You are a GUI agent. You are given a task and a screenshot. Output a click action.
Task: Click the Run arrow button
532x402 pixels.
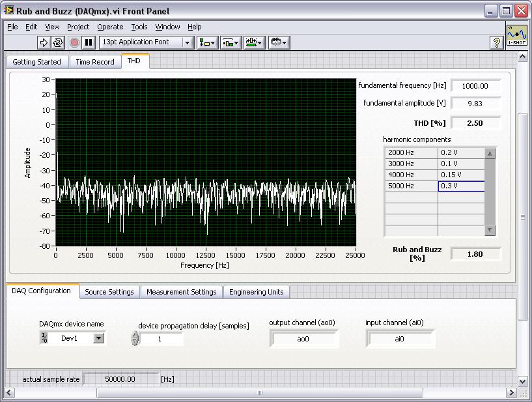coord(44,42)
